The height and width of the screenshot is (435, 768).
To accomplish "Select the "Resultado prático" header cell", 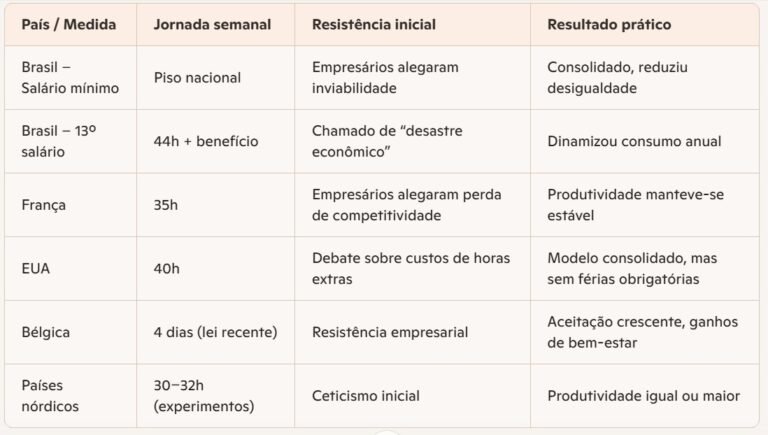I will pyautogui.click(x=609, y=24).
